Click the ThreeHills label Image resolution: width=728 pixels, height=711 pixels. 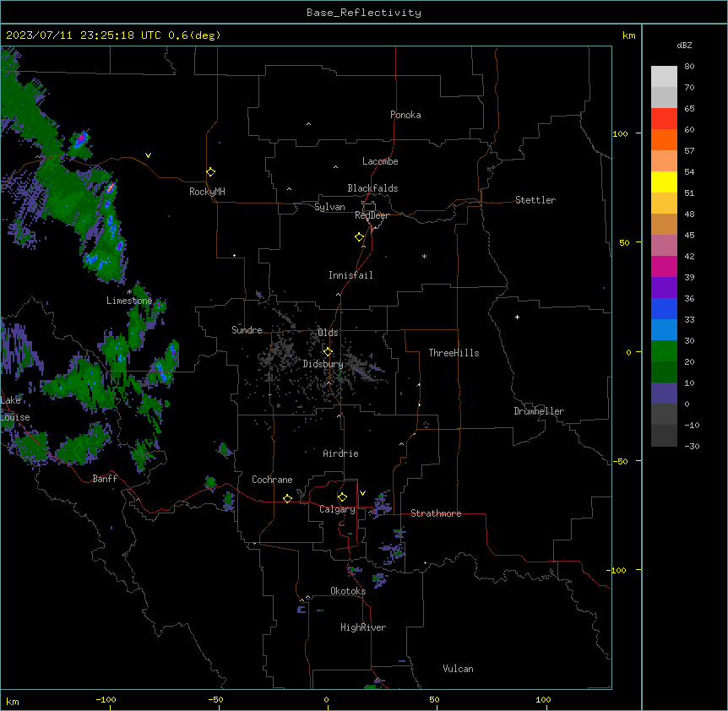coord(454,353)
